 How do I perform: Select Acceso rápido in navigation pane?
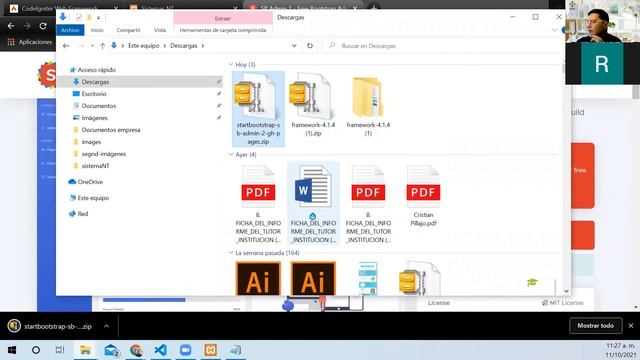[x=93, y=70]
